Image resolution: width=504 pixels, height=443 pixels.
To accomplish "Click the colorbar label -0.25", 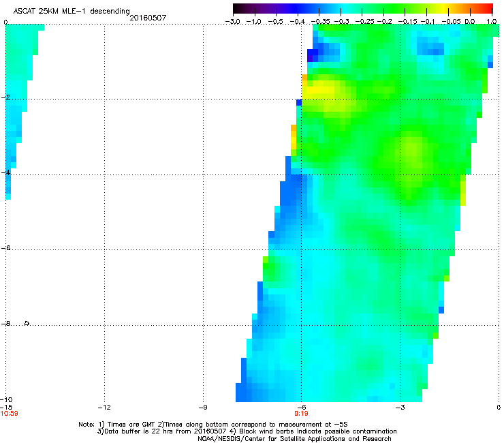I will coord(365,22).
